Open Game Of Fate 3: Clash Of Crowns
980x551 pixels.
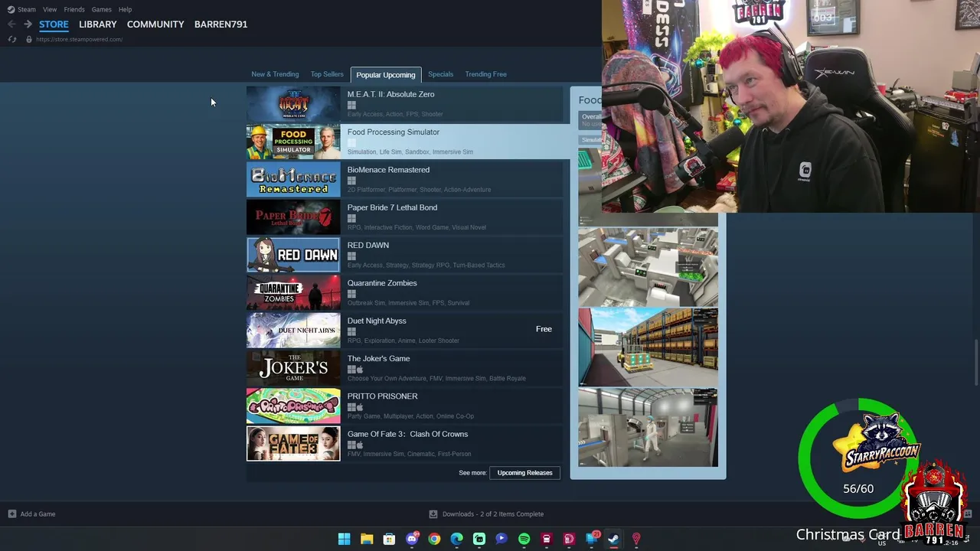coord(407,434)
